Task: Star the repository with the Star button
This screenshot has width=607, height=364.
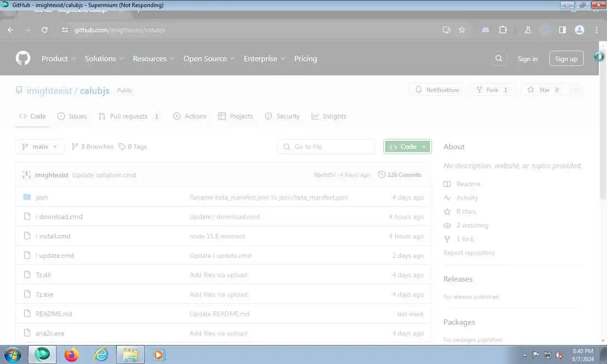Action: pos(544,90)
